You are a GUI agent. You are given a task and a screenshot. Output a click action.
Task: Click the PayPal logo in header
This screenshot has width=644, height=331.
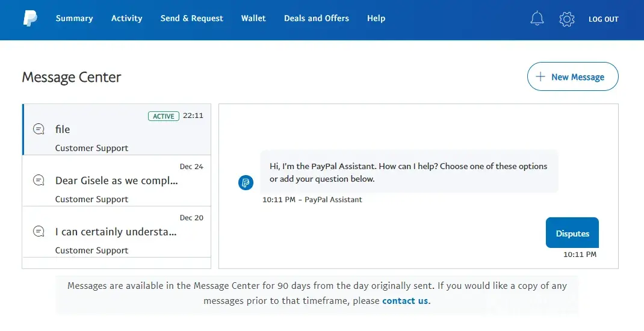click(30, 19)
